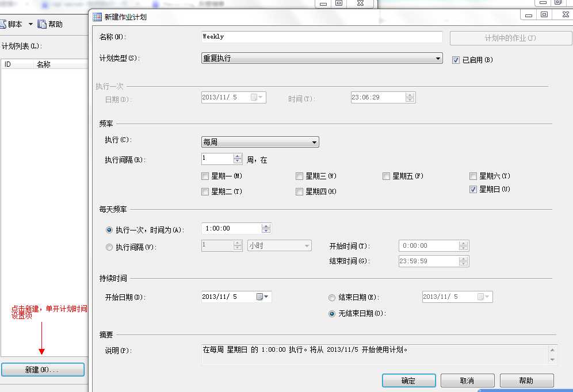Click the spinner of the 1:00:00 time field
573x392 pixels.
point(266,229)
